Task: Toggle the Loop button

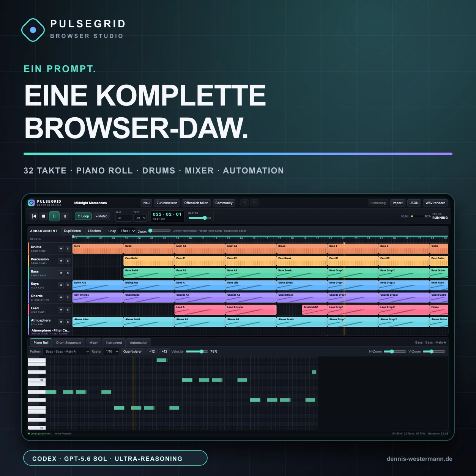Action: [83, 216]
